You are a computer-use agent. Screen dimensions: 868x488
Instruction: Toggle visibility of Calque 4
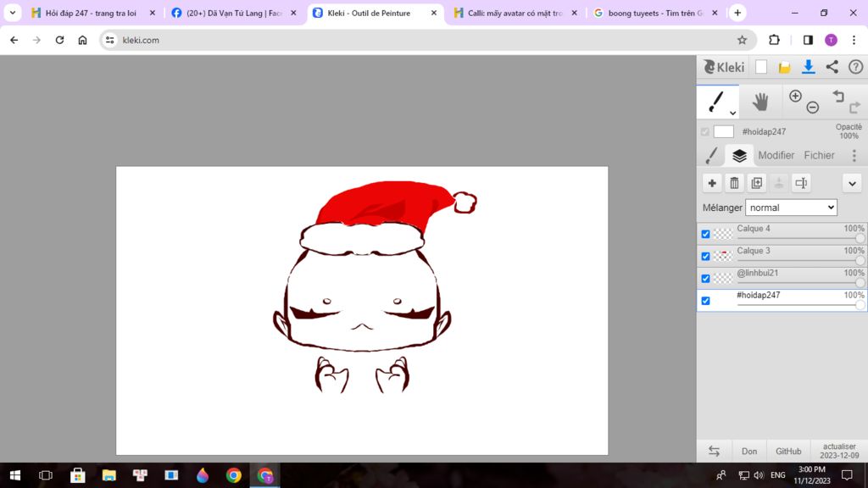(x=705, y=234)
